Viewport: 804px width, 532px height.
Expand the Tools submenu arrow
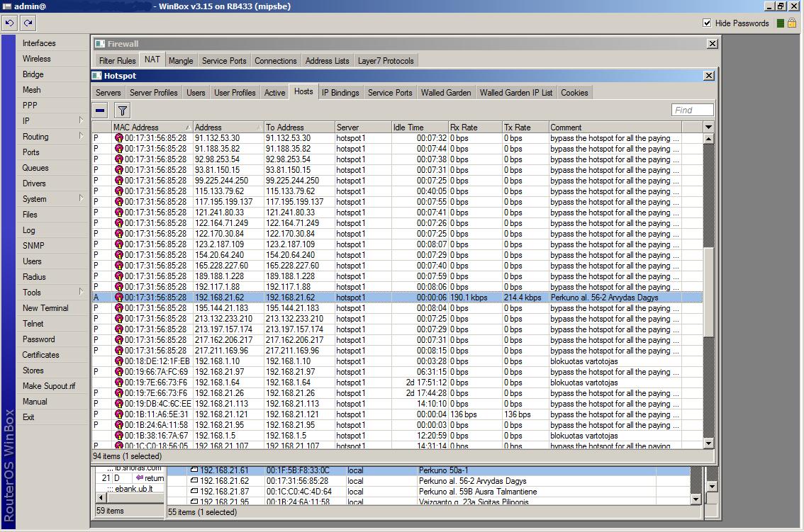pos(81,292)
